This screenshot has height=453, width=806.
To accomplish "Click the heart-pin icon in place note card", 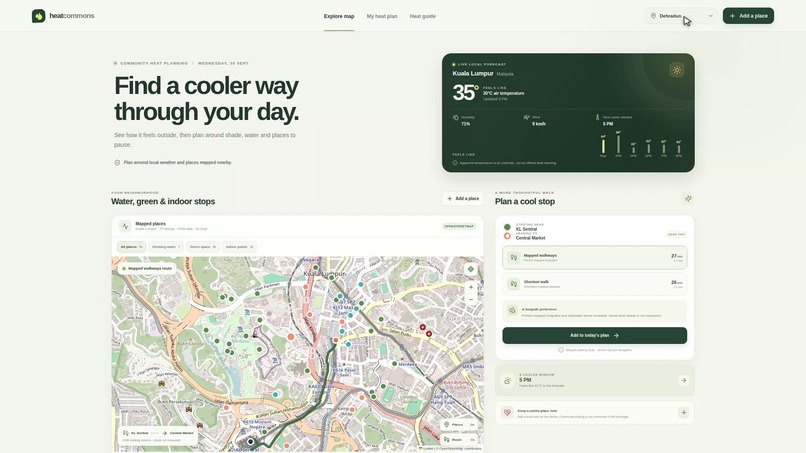I will 507,412.
